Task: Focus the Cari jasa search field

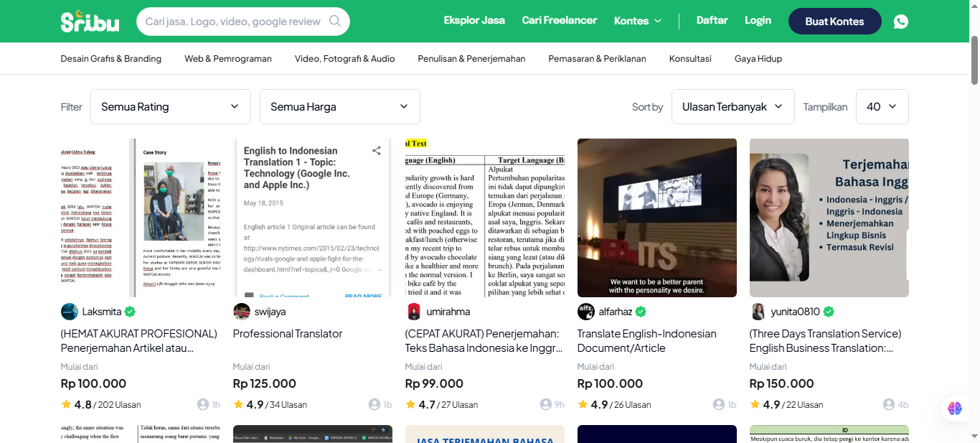Action: [x=233, y=21]
